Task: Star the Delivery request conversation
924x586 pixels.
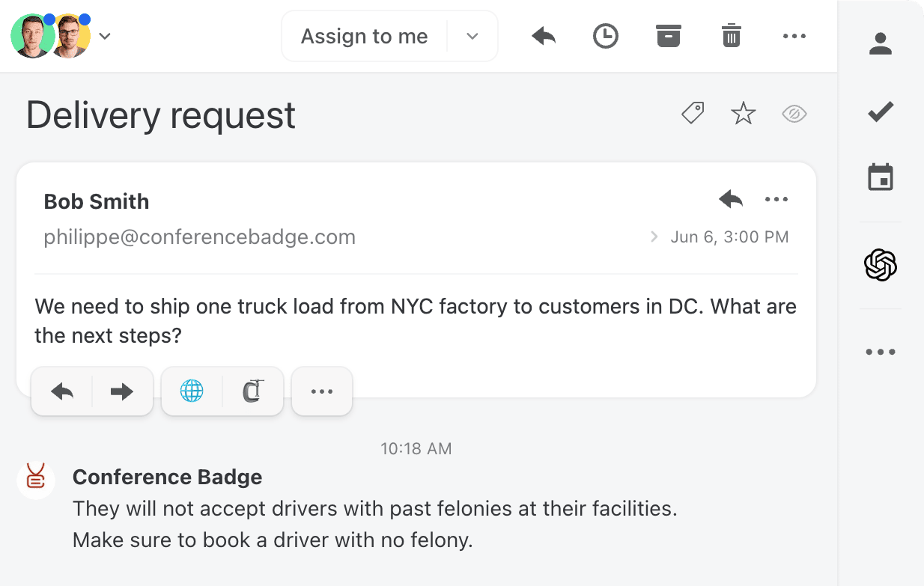Action: [743, 113]
